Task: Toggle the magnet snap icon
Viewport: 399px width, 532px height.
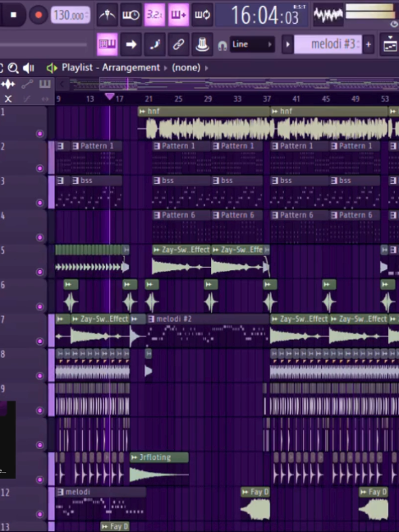Action: click(222, 45)
